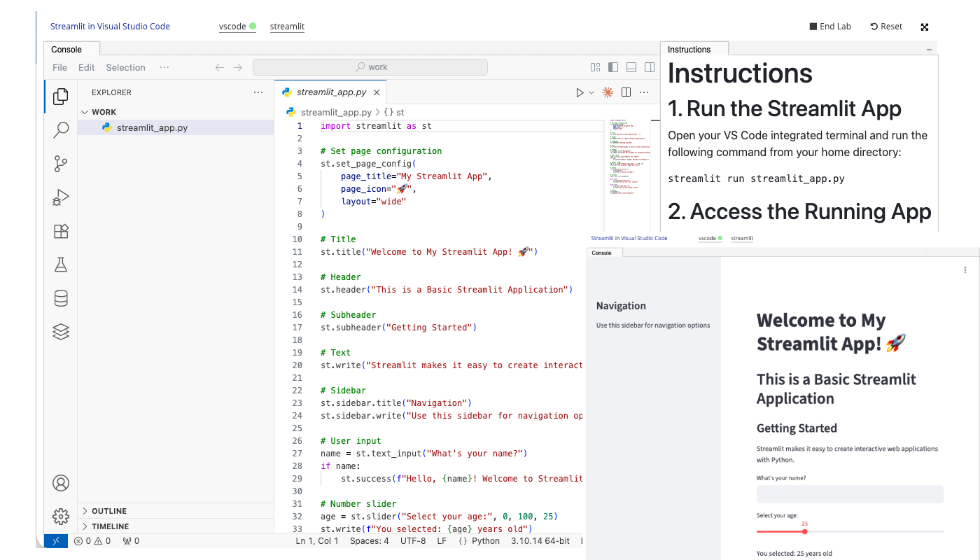Switch to the streamlit tab
This screenshot has width=980, height=560.
click(x=287, y=27)
